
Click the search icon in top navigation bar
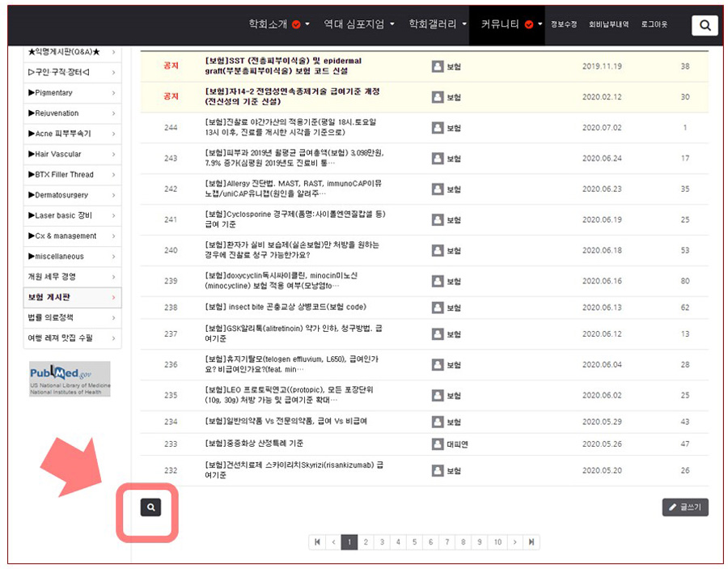[x=705, y=25]
